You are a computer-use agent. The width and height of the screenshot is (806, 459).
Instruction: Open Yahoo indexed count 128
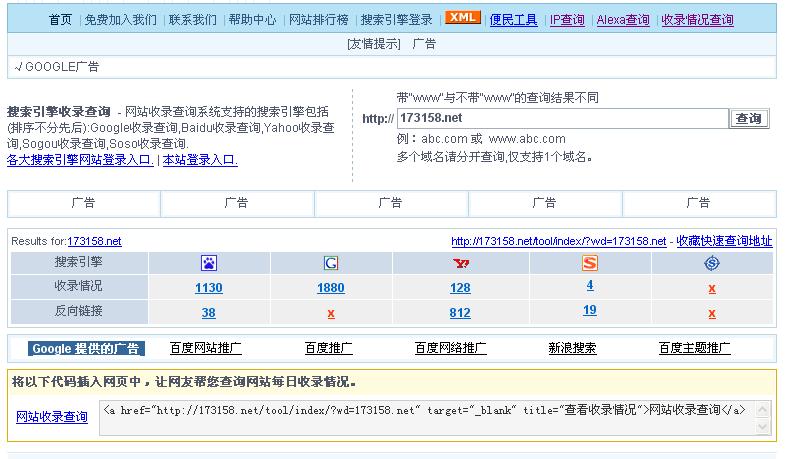tap(460, 288)
